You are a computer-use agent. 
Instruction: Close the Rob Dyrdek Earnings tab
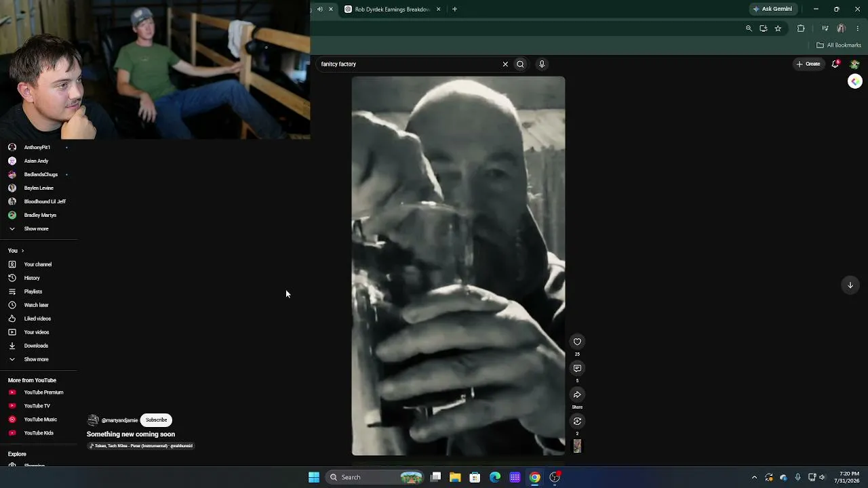pos(439,9)
